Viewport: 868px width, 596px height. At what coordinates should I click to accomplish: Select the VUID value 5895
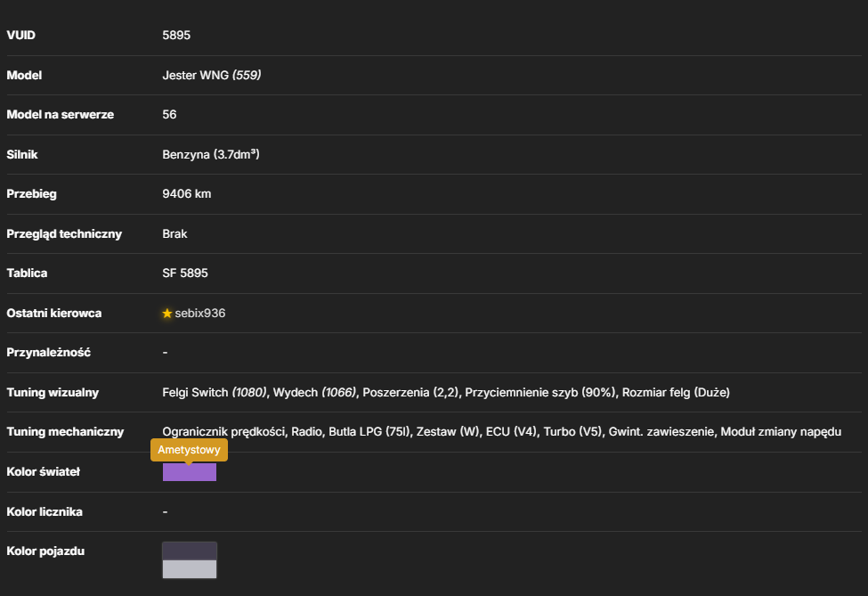[176, 35]
